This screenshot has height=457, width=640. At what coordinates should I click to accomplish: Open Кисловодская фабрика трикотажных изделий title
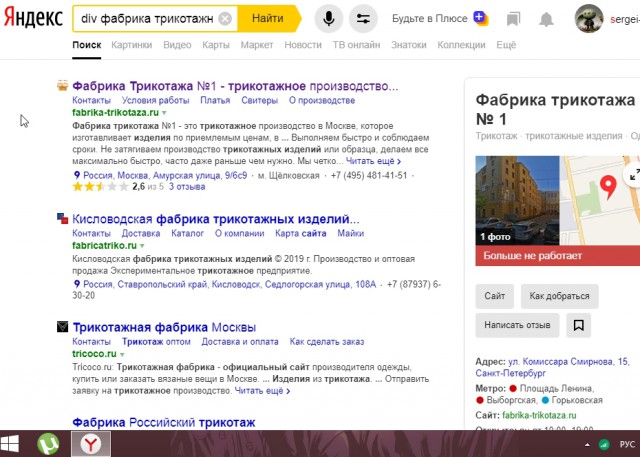coord(216,219)
